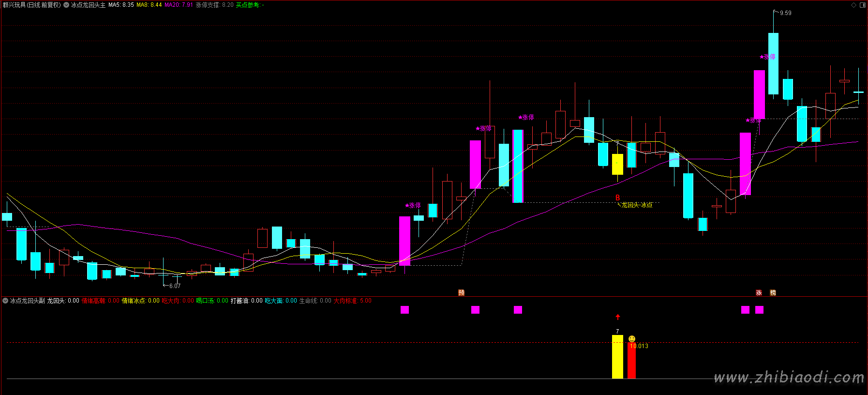This screenshot has width=868, height=395.
Task: Click the 榜 event marker icon
Action: click(773, 293)
